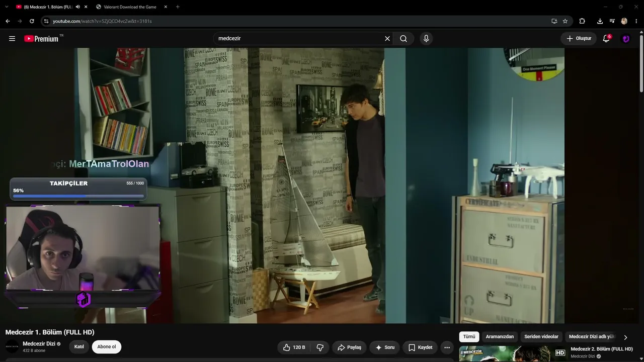Open YouTube notifications bell

[606, 39]
